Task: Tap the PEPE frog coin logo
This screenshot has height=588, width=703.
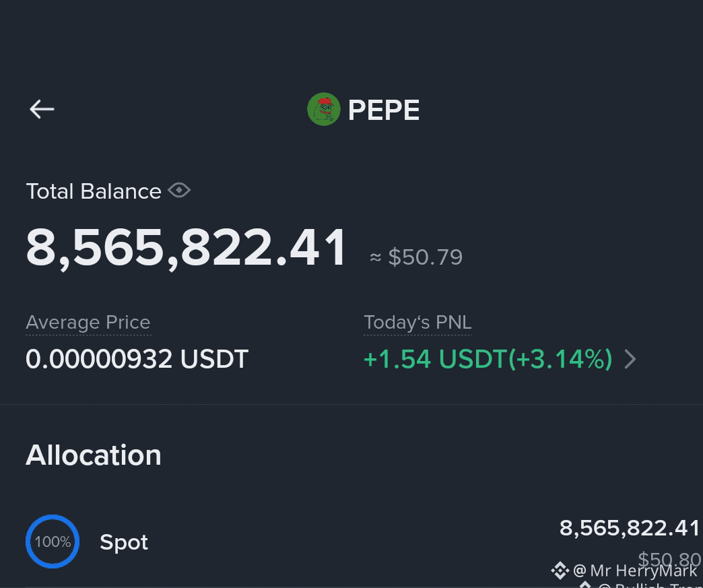Action: coord(324,109)
